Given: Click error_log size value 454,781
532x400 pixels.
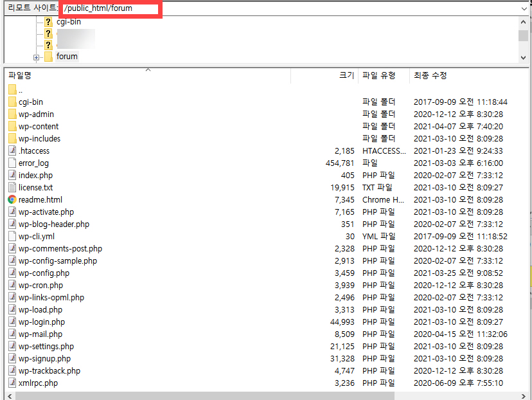Looking at the screenshot, I should pyautogui.click(x=340, y=163).
